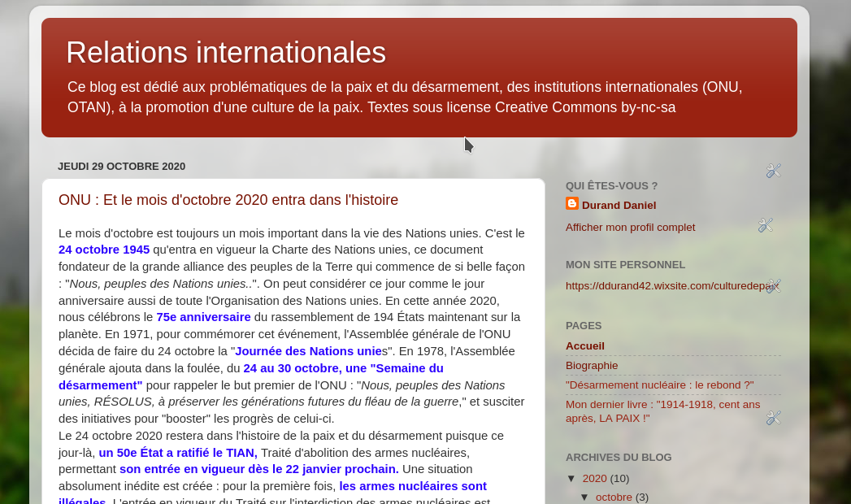Edit the Mon site personnel widget via wrench
This screenshot has height=504, width=851.
click(x=773, y=286)
